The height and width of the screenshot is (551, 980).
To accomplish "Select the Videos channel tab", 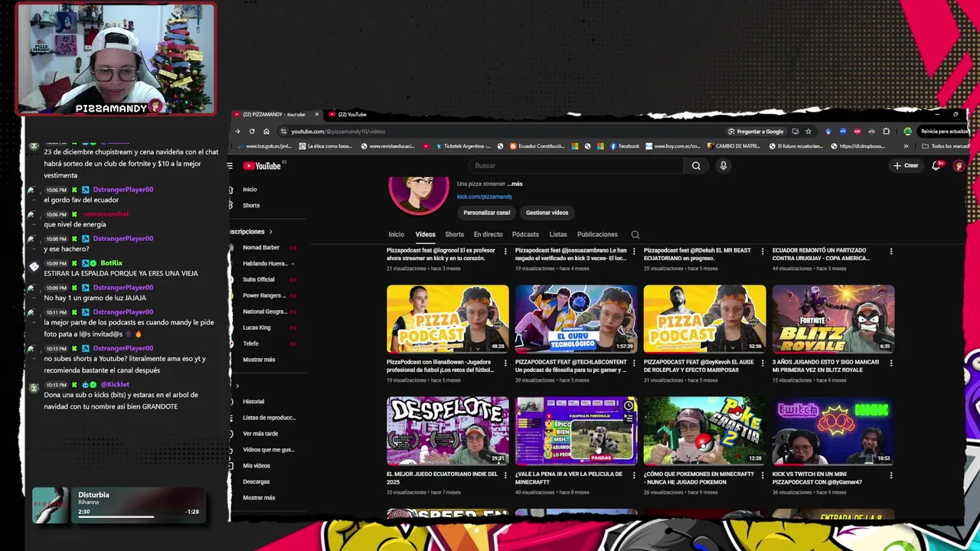I will pos(425,234).
